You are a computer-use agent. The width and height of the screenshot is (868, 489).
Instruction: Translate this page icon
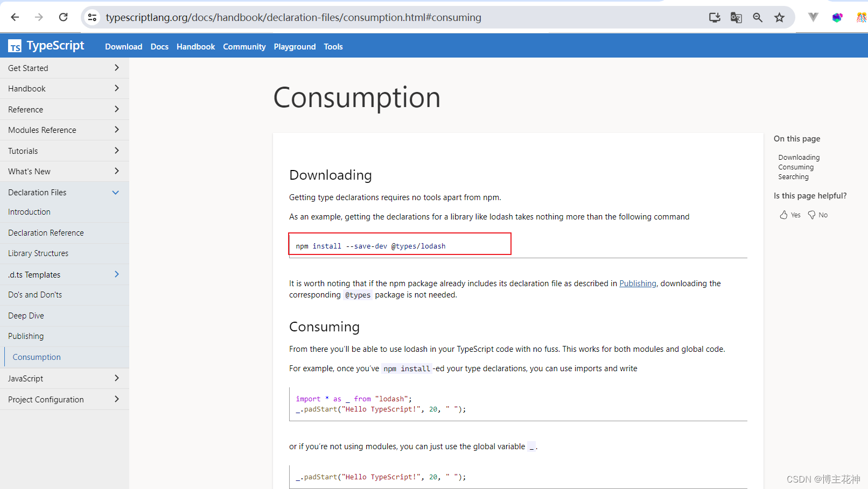(736, 17)
